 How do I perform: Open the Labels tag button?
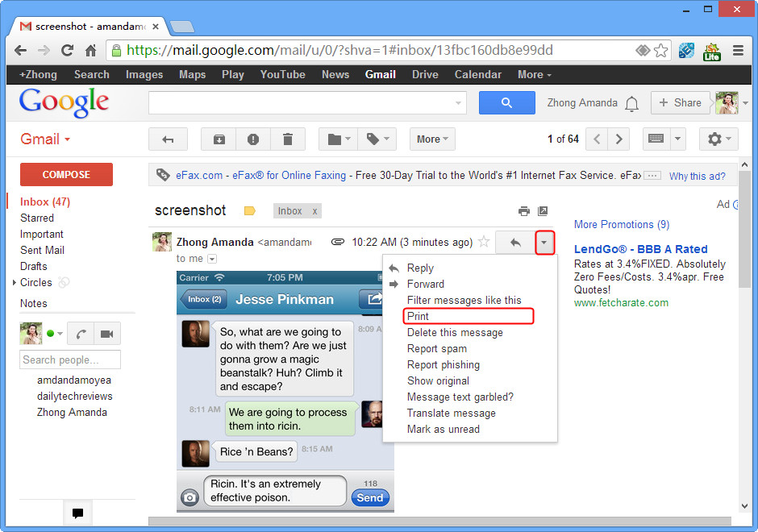(x=377, y=139)
